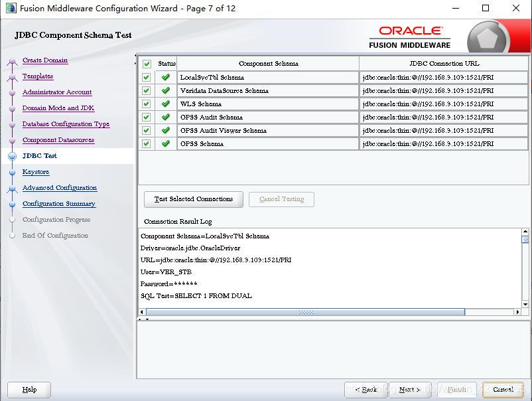Click the Help button

pos(29,390)
